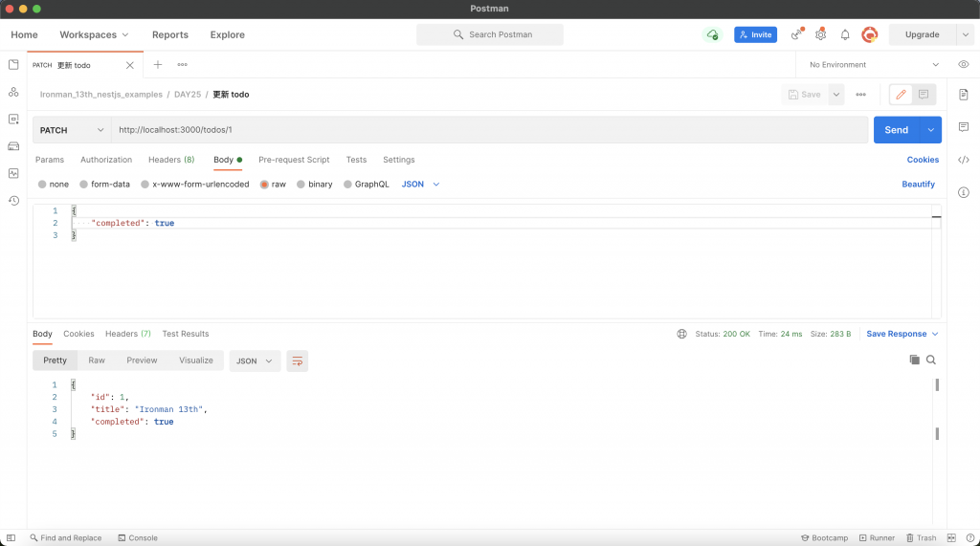Select the form-data body type
Image resolution: width=980 pixels, height=546 pixels.
[83, 185]
